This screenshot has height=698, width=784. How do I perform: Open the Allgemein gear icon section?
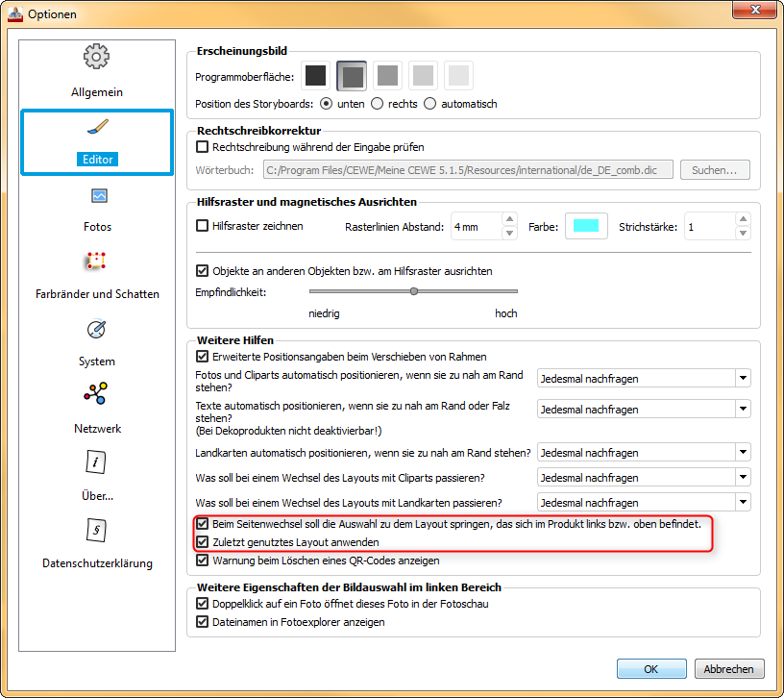[96, 56]
